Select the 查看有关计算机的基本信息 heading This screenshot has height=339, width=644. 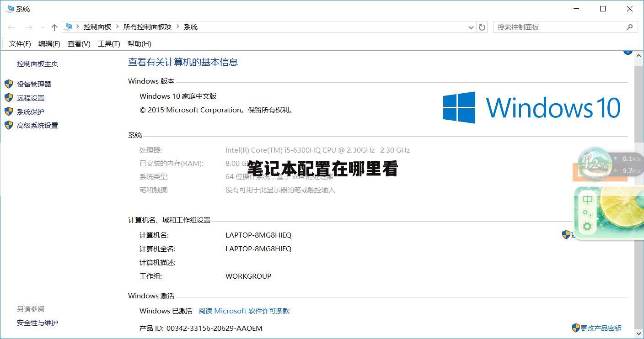[183, 62]
